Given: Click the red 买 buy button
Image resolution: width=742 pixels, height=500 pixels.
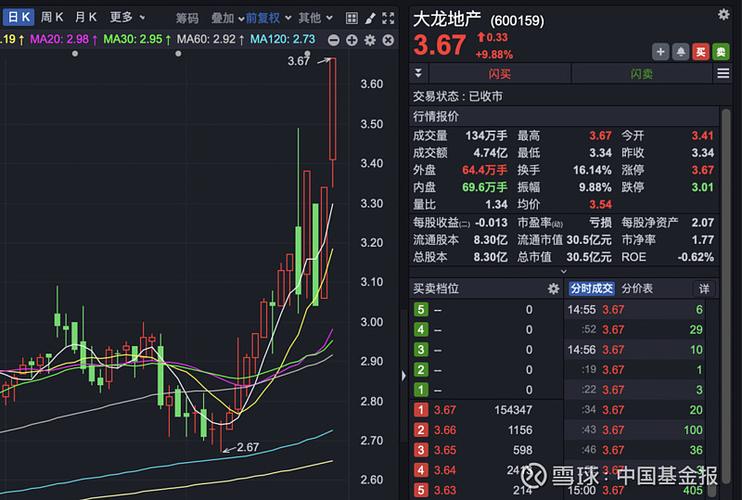Looking at the screenshot, I should (x=701, y=52).
